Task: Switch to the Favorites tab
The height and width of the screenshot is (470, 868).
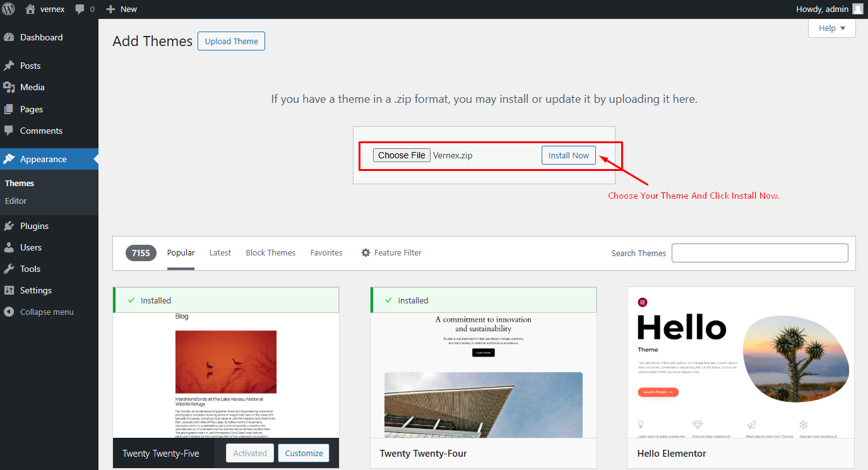Action: tap(326, 252)
